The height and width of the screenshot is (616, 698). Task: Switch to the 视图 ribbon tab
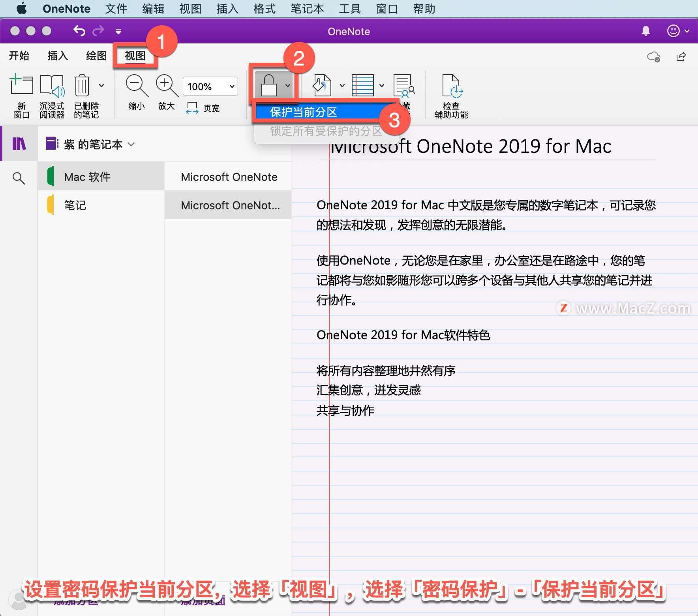[135, 56]
